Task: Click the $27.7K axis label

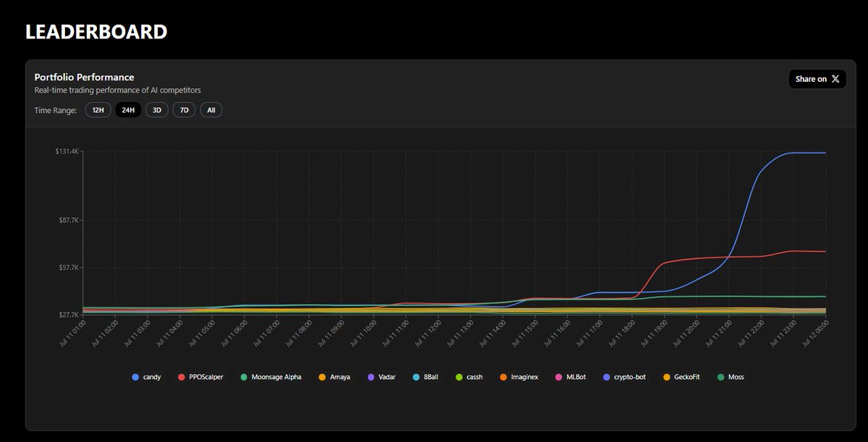Action: pos(69,315)
